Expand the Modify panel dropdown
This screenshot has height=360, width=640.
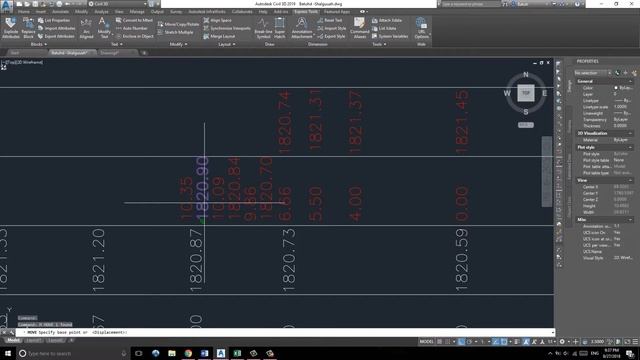pyautogui.click(x=178, y=44)
